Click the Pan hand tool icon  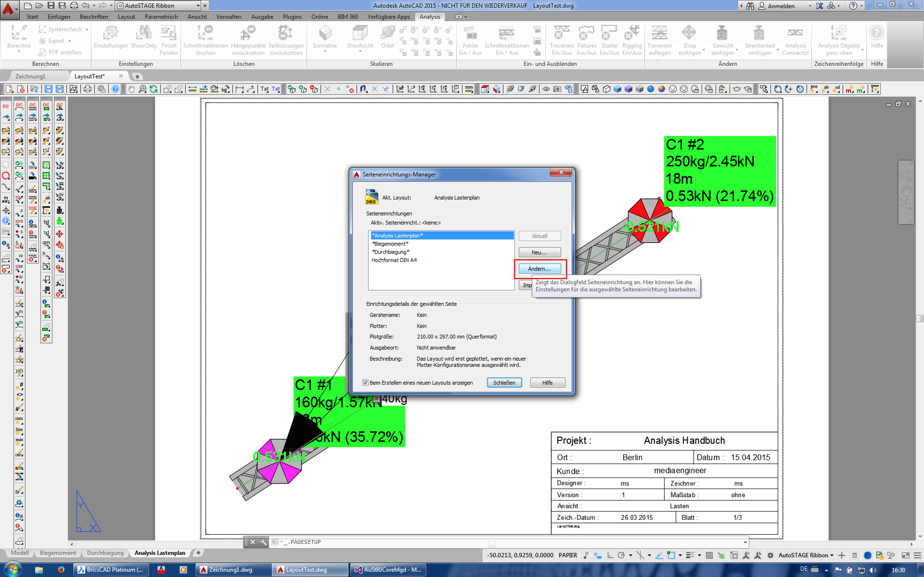tap(131, 89)
